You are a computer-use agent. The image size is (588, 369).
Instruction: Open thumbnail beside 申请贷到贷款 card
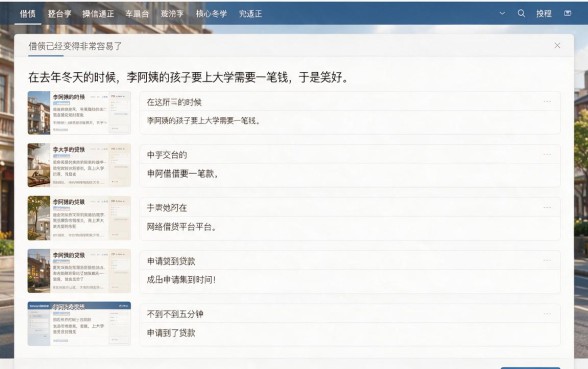79,271
